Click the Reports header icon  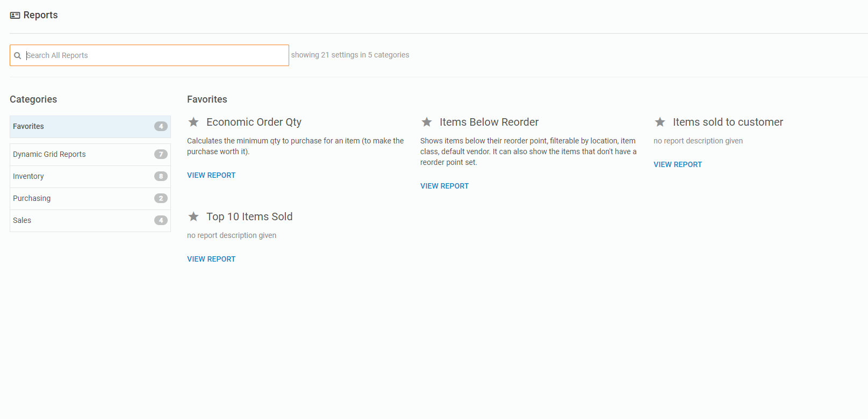click(15, 16)
